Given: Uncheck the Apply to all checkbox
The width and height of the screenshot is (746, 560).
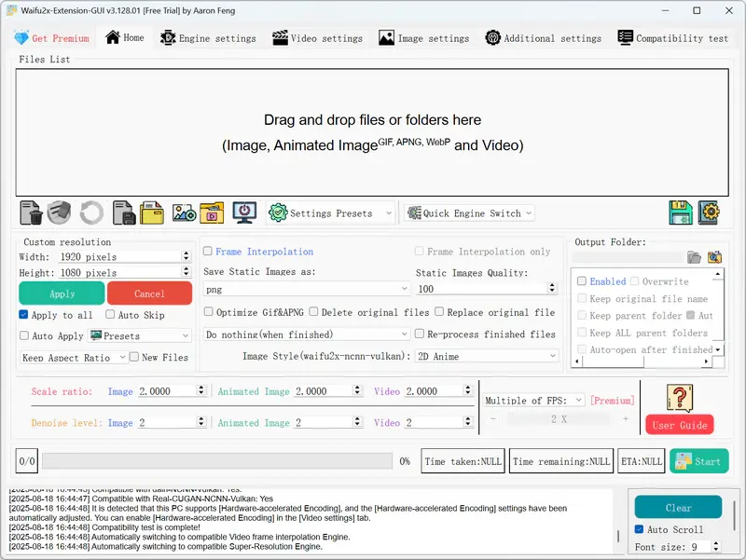Looking at the screenshot, I should point(24,315).
